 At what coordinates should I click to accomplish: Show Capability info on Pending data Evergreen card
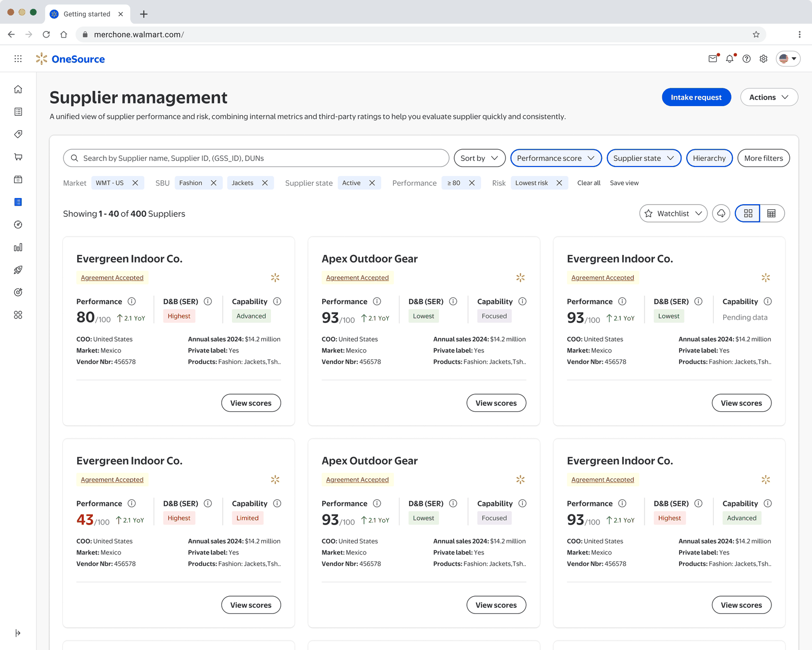[x=768, y=301]
